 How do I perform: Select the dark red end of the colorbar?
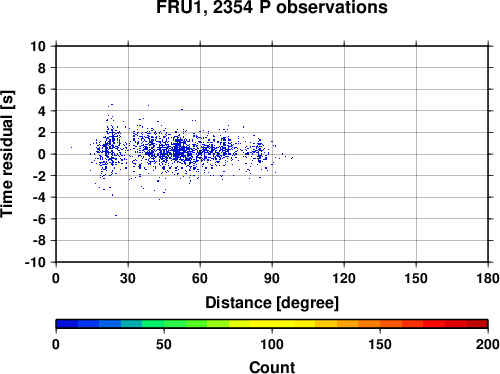pos(477,324)
